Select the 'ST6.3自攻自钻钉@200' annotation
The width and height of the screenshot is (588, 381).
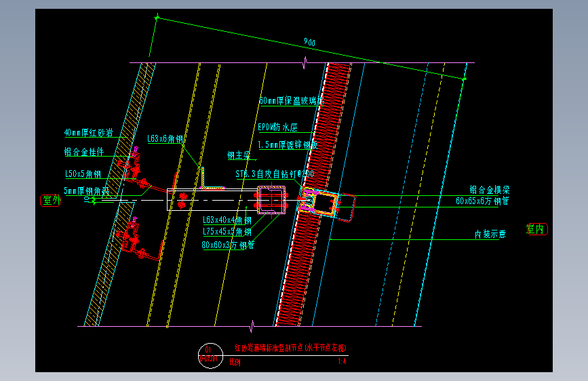tap(275, 174)
